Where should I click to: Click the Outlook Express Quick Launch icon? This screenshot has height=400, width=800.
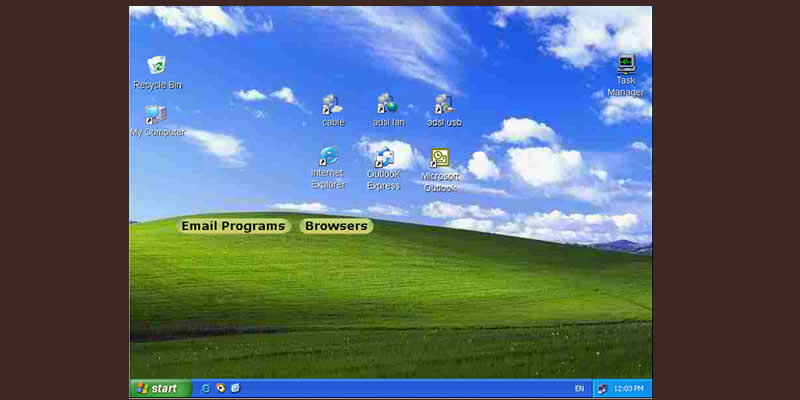point(235,388)
